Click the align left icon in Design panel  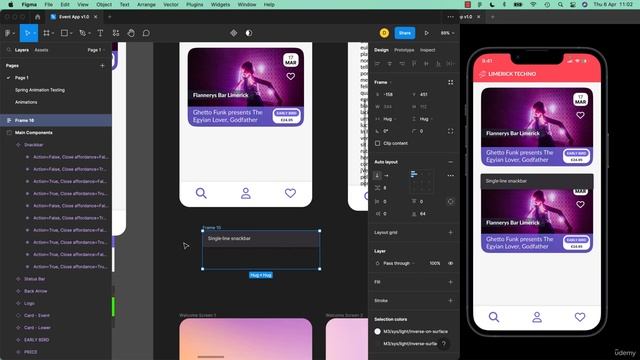(378, 64)
